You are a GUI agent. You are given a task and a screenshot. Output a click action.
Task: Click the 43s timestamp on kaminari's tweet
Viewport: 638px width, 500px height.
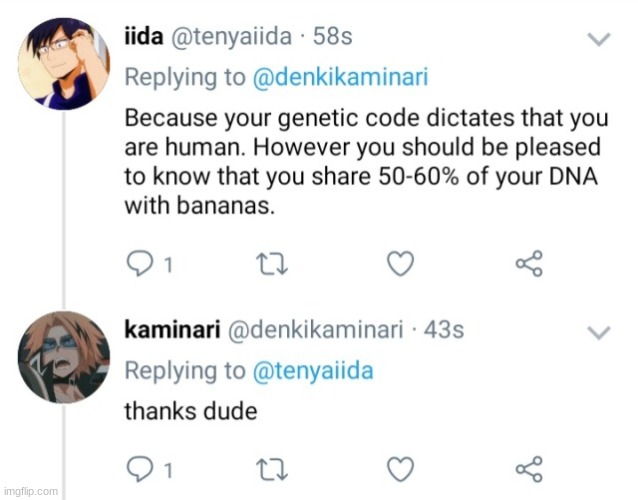[444, 329]
